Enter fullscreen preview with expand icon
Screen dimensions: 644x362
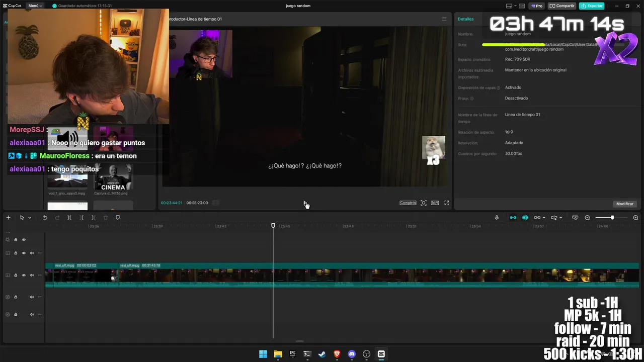point(446,203)
